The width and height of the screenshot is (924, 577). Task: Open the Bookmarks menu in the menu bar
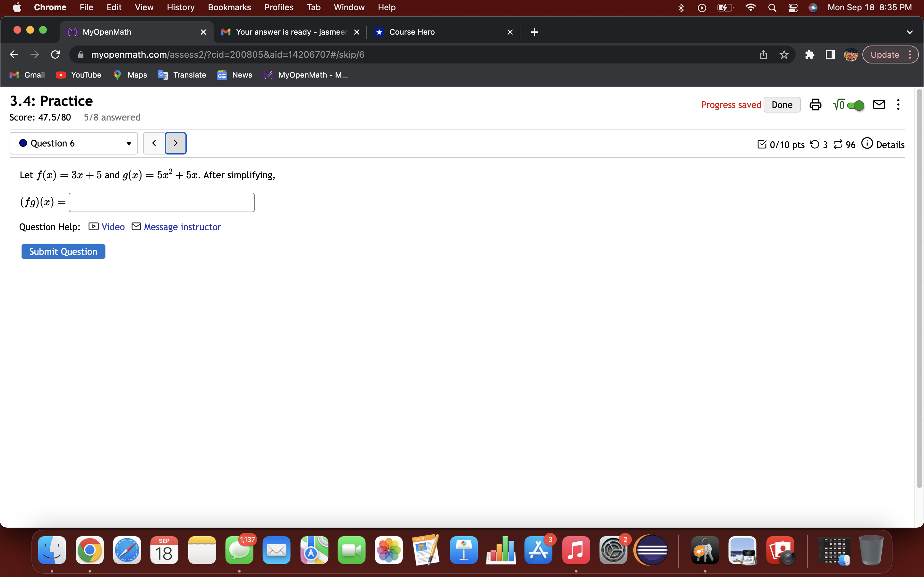(x=229, y=7)
